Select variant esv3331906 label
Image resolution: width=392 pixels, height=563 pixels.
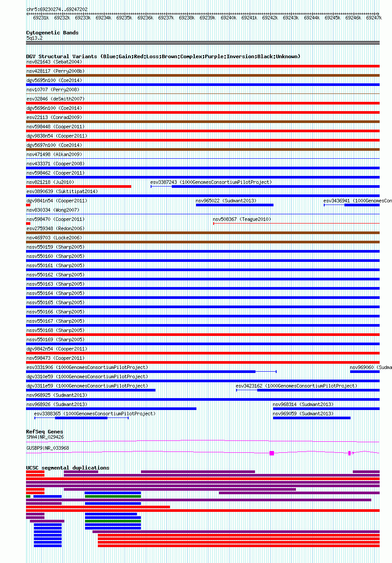(87, 367)
